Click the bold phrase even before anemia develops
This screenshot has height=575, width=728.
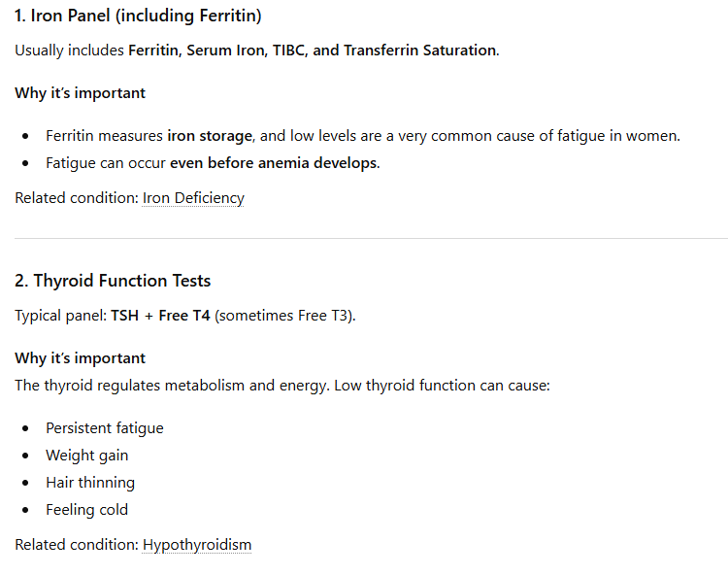point(274,163)
